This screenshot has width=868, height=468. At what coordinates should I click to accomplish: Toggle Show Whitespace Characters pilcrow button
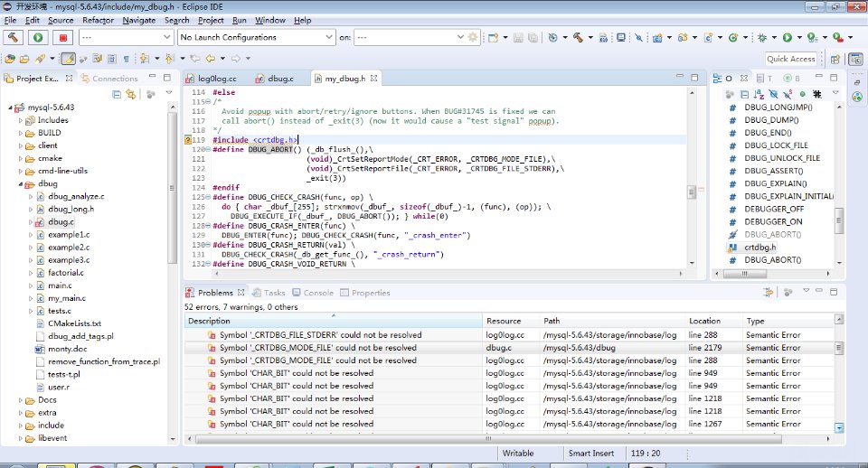tap(126, 59)
